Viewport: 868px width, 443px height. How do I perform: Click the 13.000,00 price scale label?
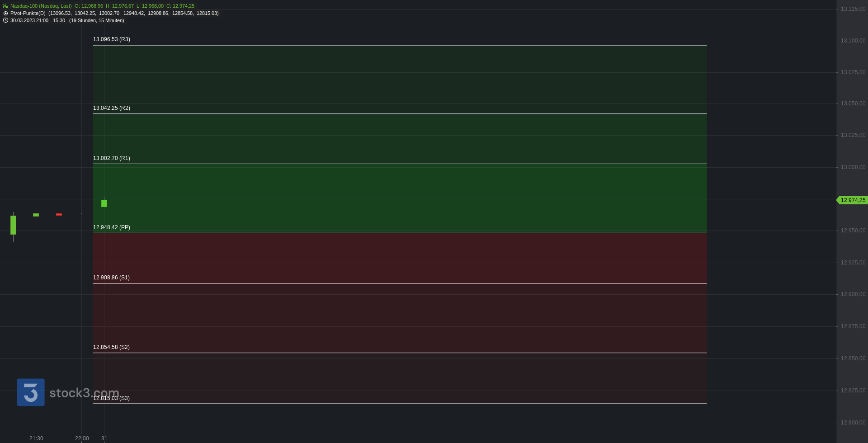853,167
